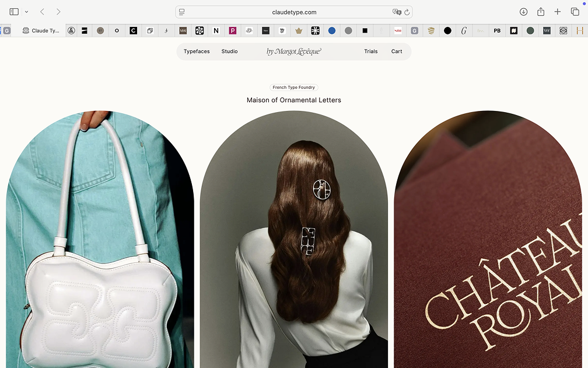The width and height of the screenshot is (588, 368).
Task: Open the WY favicon tab
Action: click(x=547, y=31)
